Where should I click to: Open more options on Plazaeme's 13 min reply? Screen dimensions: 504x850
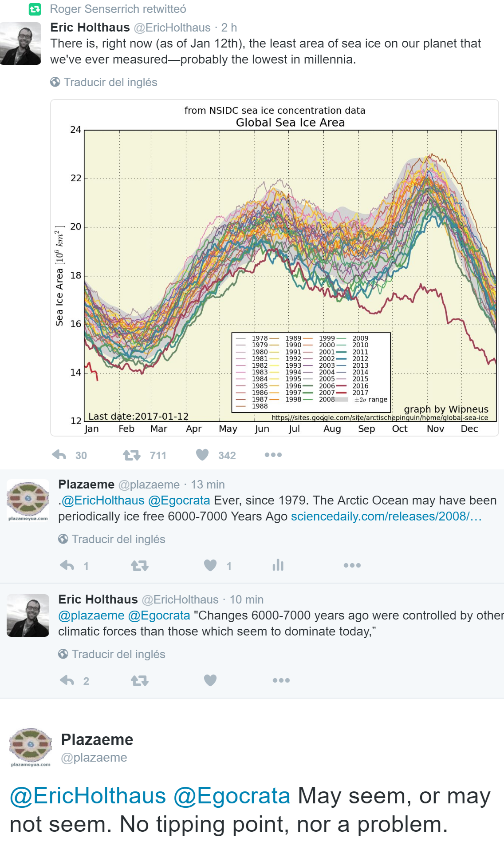[x=352, y=565]
